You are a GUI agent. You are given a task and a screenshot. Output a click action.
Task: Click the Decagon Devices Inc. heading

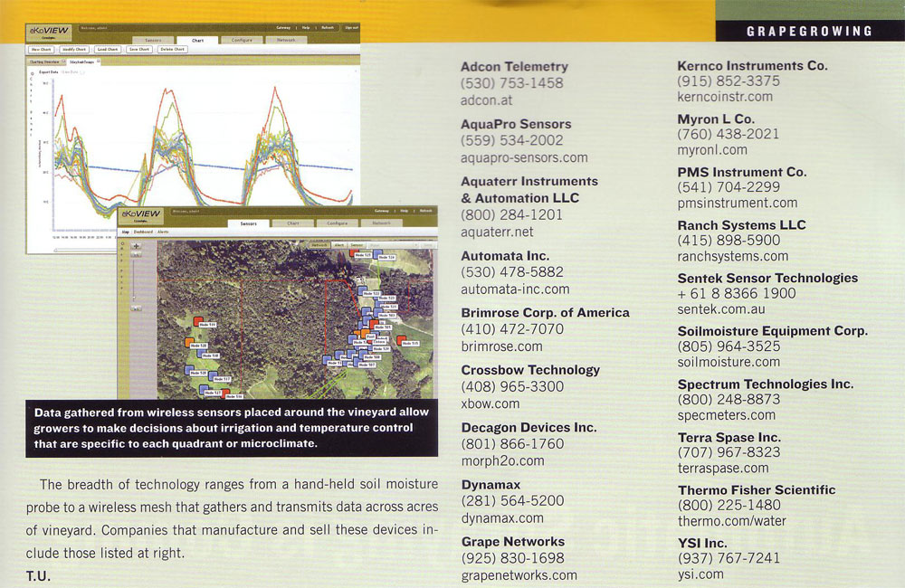coord(529,428)
